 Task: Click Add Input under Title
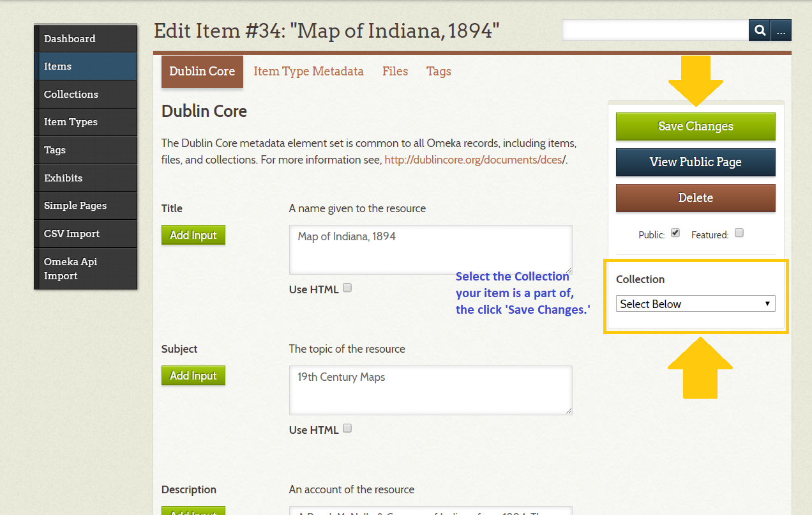tap(193, 235)
